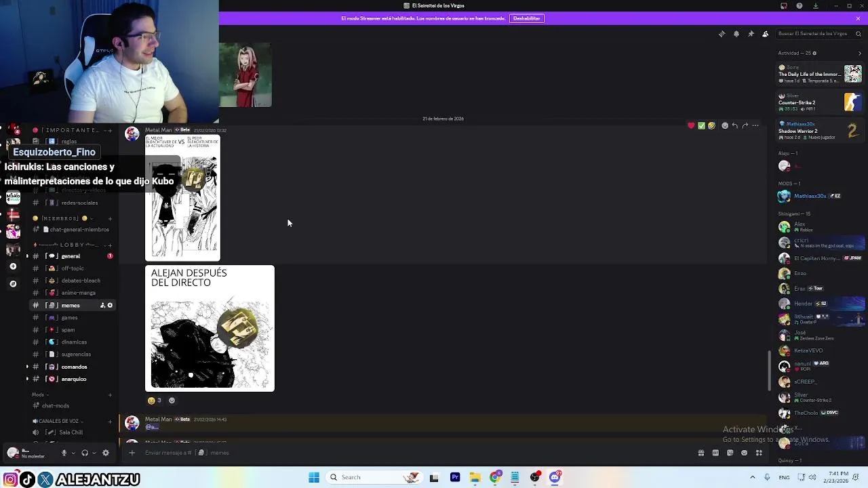The height and width of the screenshot is (488, 868).
Task: Open add reaction emoji picker on message
Action: click(x=725, y=125)
